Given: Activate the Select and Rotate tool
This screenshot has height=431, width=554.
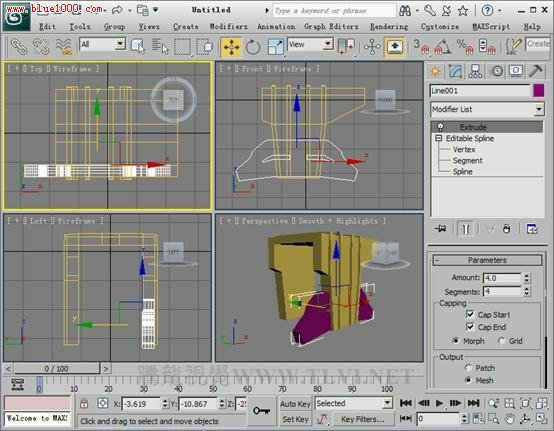Looking at the screenshot, I should [253, 47].
